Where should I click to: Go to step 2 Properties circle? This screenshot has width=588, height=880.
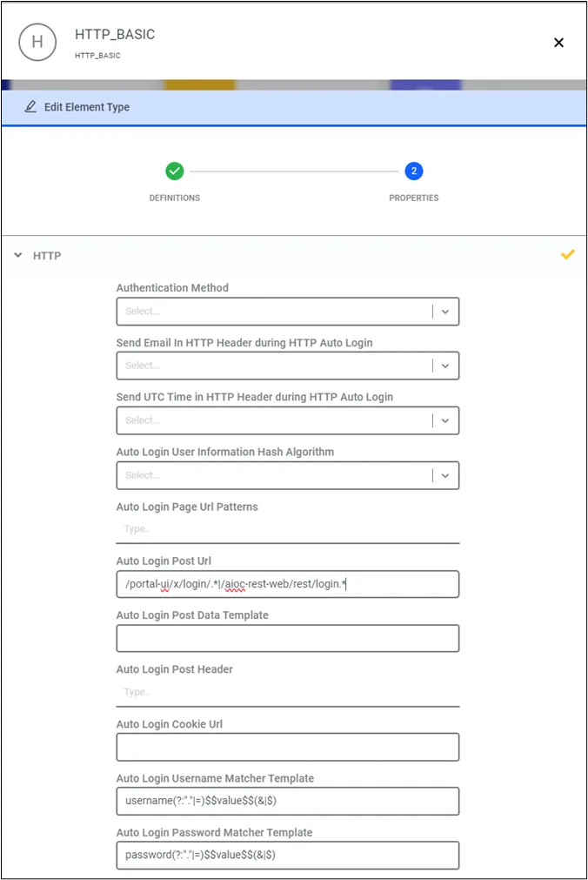(413, 171)
